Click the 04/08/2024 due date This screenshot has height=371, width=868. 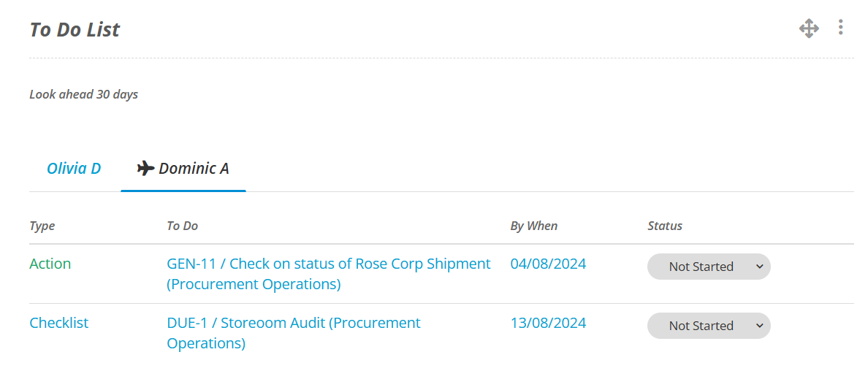pyautogui.click(x=548, y=264)
